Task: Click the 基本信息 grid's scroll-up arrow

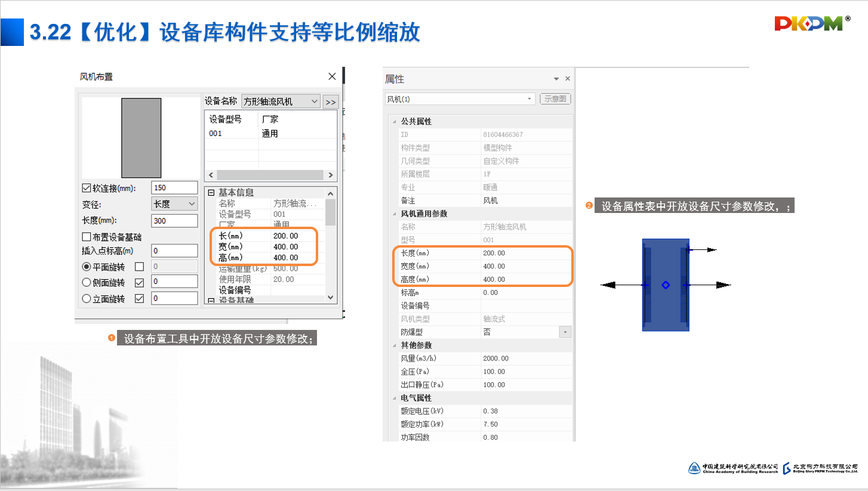Action: click(x=331, y=193)
